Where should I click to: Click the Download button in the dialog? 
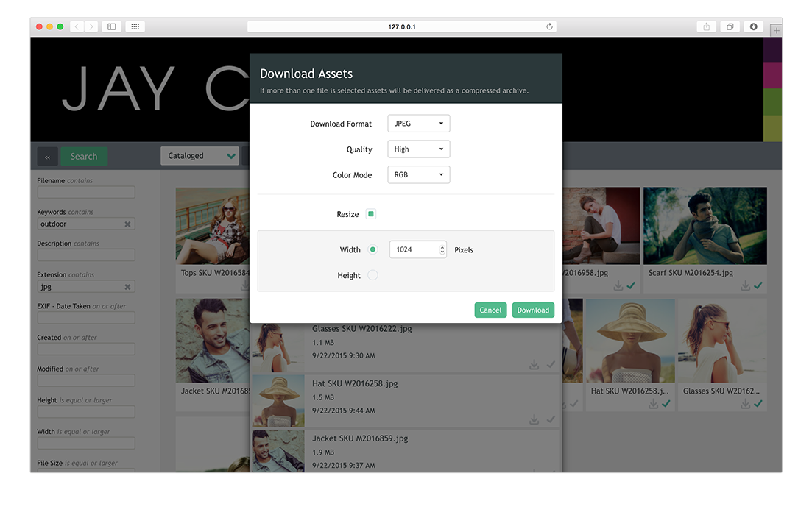533,310
